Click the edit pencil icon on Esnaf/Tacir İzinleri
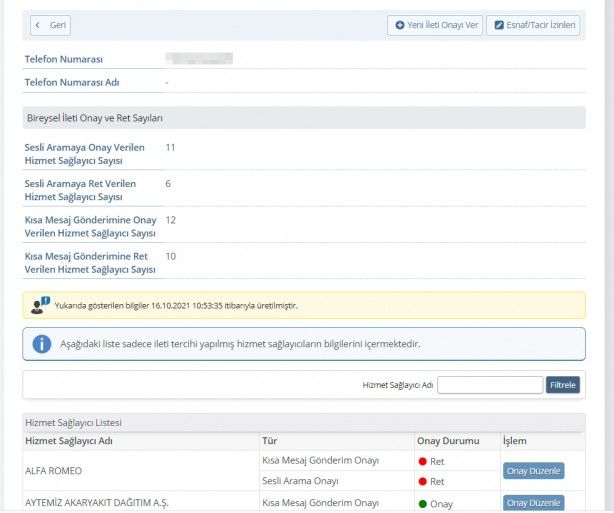614x513 pixels. click(499, 26)
